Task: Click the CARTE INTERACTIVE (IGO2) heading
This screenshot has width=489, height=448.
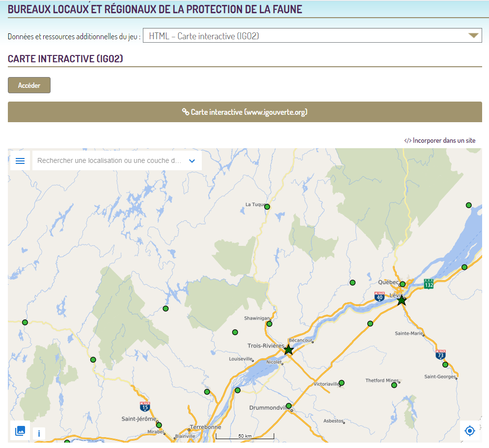Action: (x=65, y=58)
